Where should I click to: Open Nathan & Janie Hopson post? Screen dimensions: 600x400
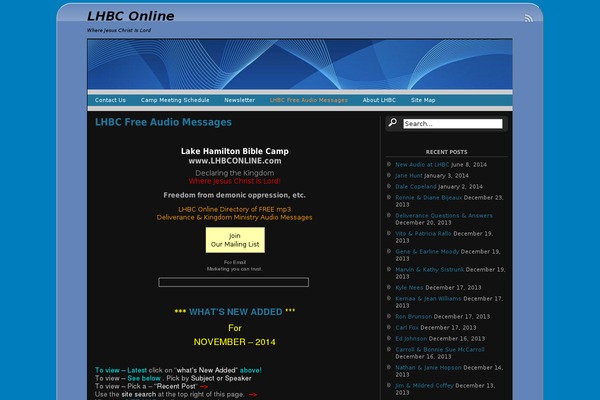428,368
